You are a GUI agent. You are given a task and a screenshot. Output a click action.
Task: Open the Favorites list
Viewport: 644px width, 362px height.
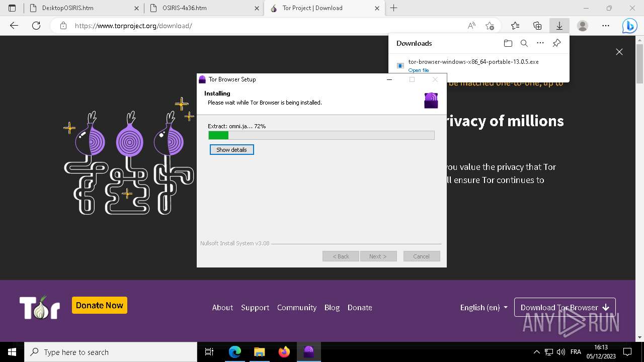point(515,26)
